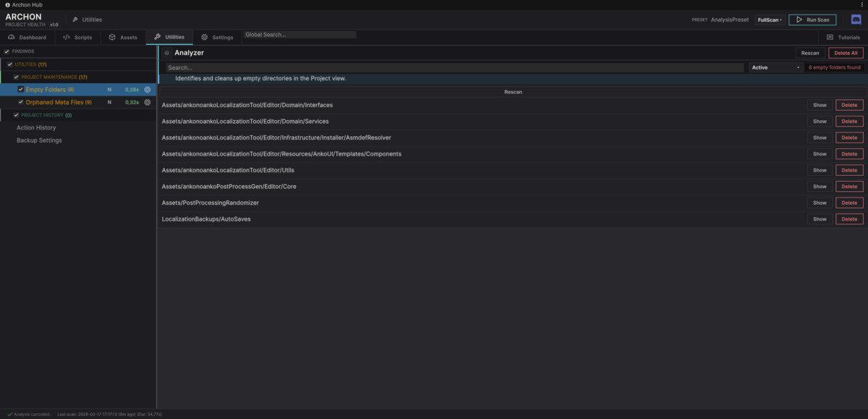Click the path Assets/ankonoankoLocalizationTool/Editor/Domain/Services
The width and height of the screenshot is (868, 419).
tap(245, 122)
